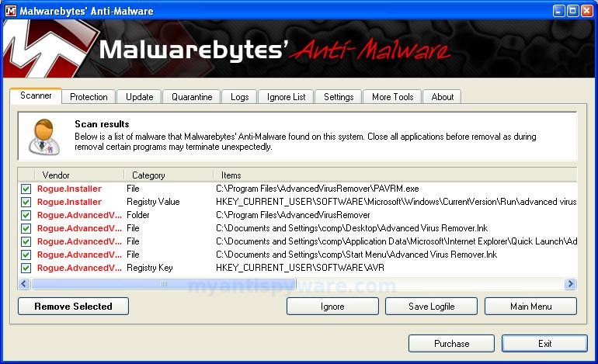Open the Ignore List tab
The image size is (598, 364).
click(286, 97)
